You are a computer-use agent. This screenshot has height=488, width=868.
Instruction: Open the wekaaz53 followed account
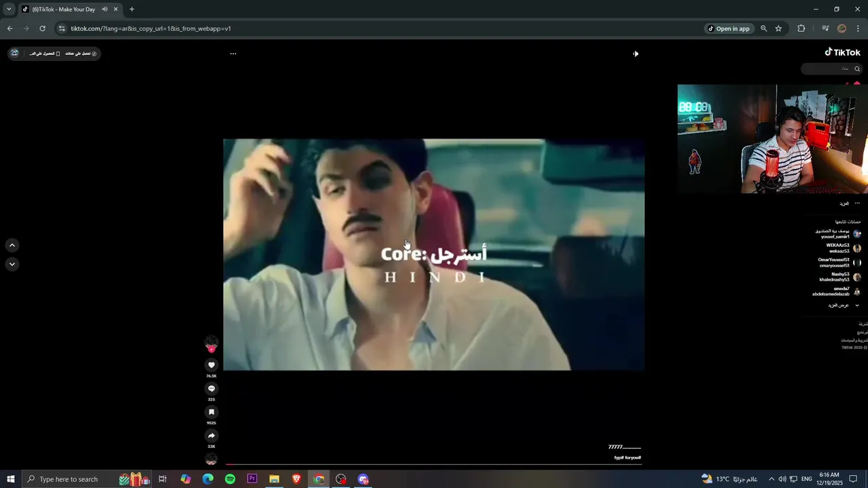(843, 248)
